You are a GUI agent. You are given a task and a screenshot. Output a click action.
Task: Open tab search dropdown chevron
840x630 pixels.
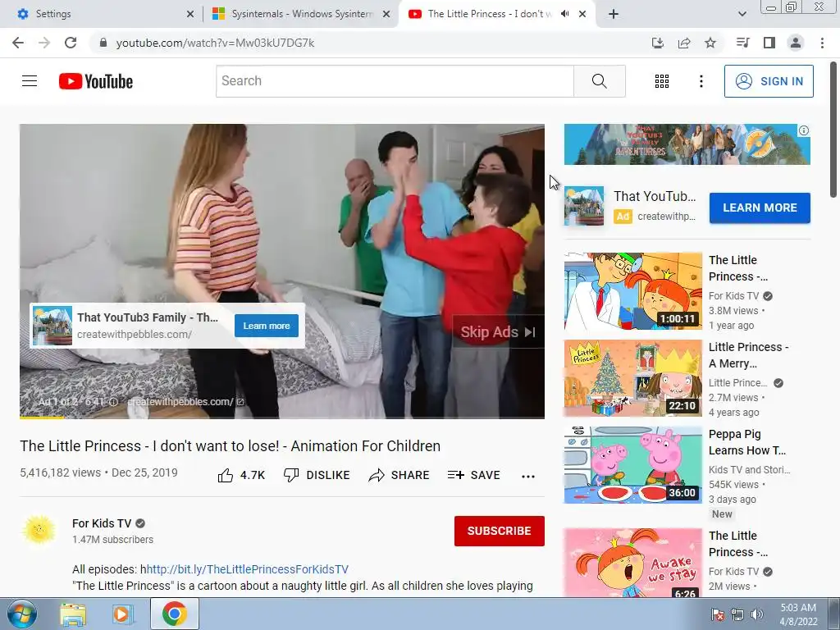(742, 14)
